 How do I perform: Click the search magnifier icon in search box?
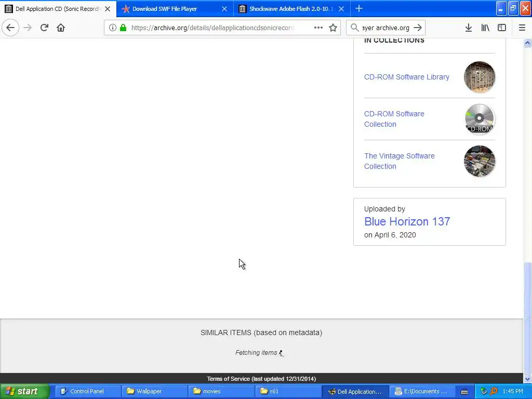(x=354, y=28)
